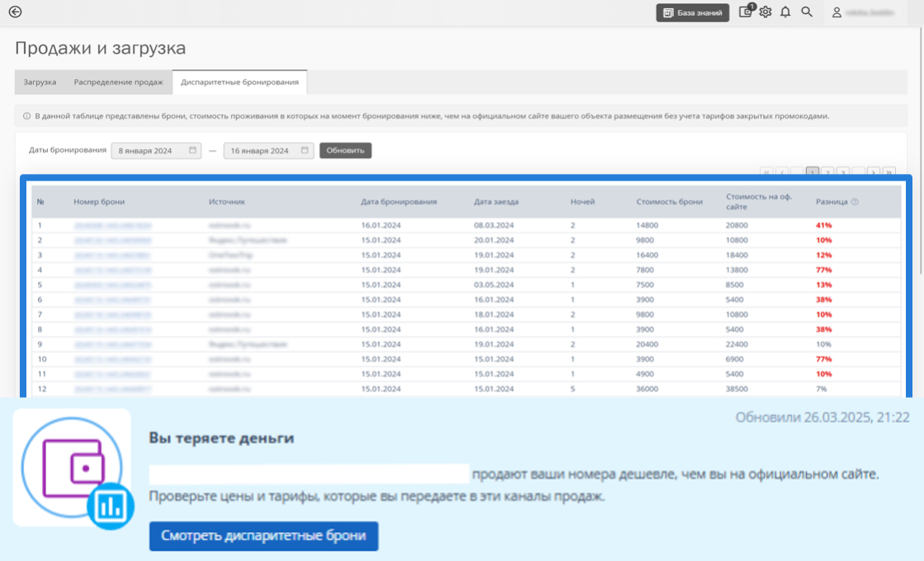The width and height of the screenshot is (924, 561).
Task: Open the calendar picker for end booking date
Action: click(304, 150)
